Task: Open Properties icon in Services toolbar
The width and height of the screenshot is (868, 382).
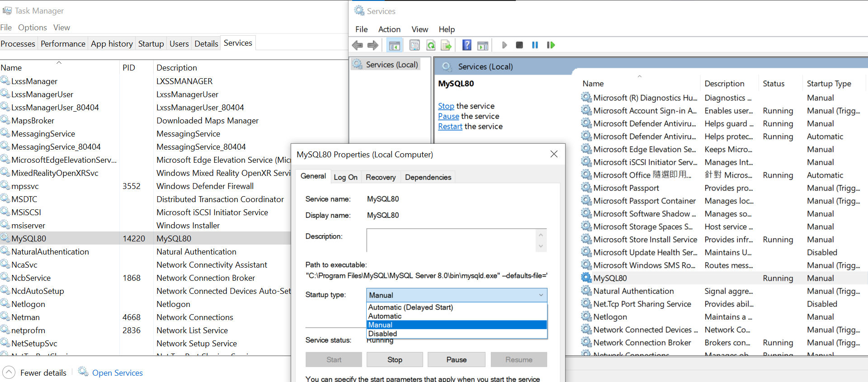Action: (x=415, y=45)
